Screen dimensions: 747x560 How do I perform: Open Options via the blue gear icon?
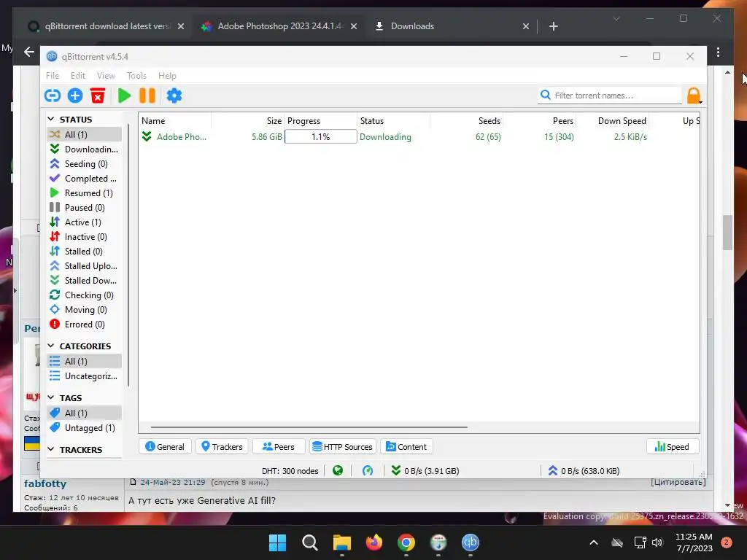tap(174, 96)
